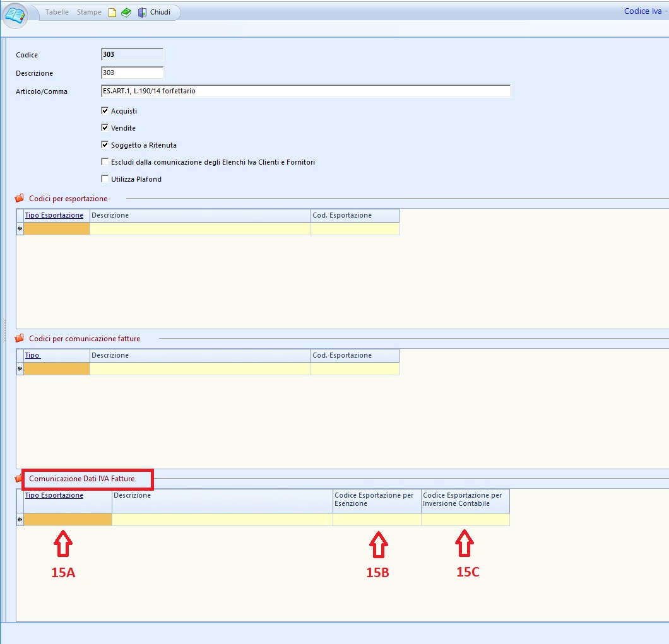Viewport: 669px width, 644px height.
Task: Enable the Utilizza Plafond checkbox
Action: (105, 179)
